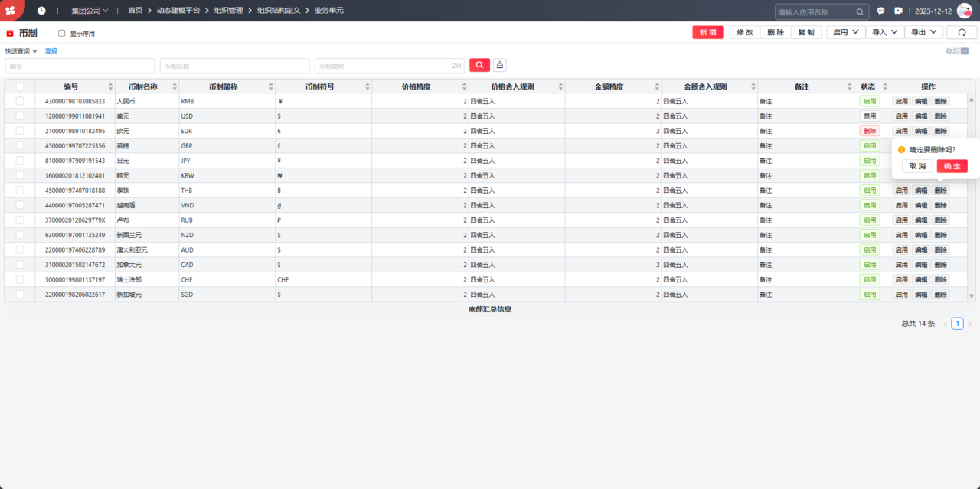This screenshot has width=980, height=489.
Task: Click the red search button
Action: coord(479,66)
